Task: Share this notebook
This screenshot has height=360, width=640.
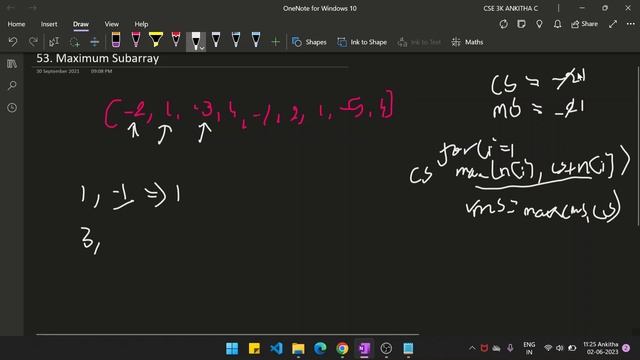Action: (584, 24)
